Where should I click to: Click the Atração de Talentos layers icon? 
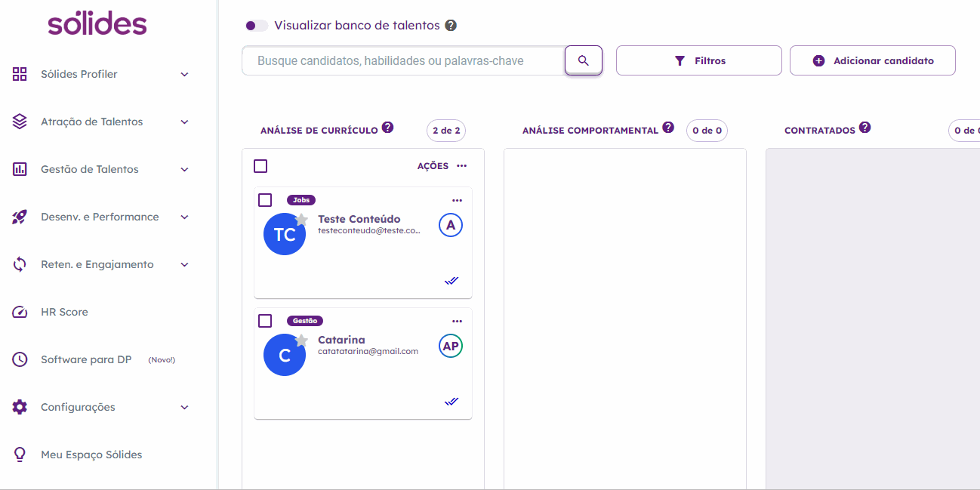pyautogui.click(x=20, y=122)
